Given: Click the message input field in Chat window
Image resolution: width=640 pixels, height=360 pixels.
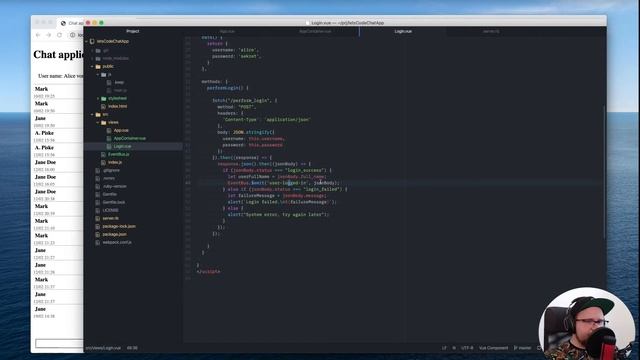Looking at the screenshot, I should [x=59, y=343].
